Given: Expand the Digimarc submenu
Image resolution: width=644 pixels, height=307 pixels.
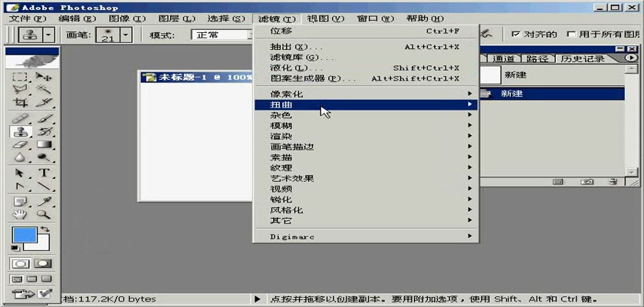Looking at the screenshot, I should coord(366,236).
